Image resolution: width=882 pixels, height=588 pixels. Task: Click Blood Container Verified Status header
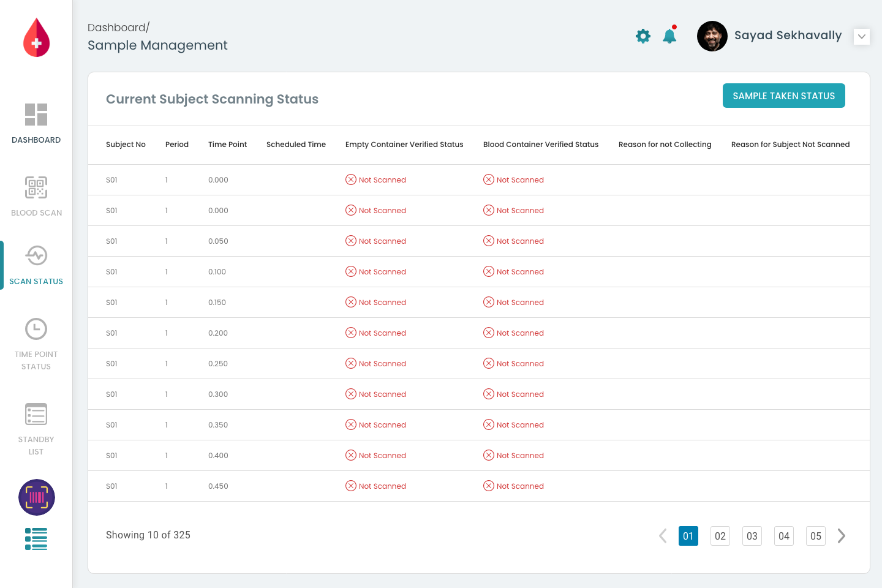[541, 145]
